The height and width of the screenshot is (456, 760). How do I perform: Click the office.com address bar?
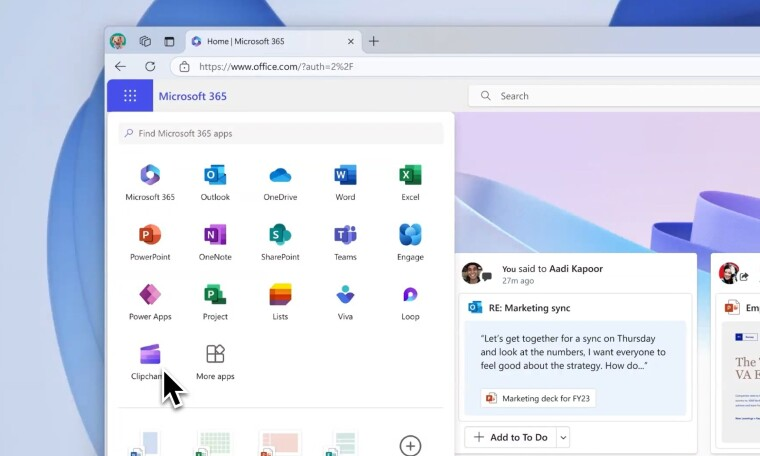(x=465, y=66)
